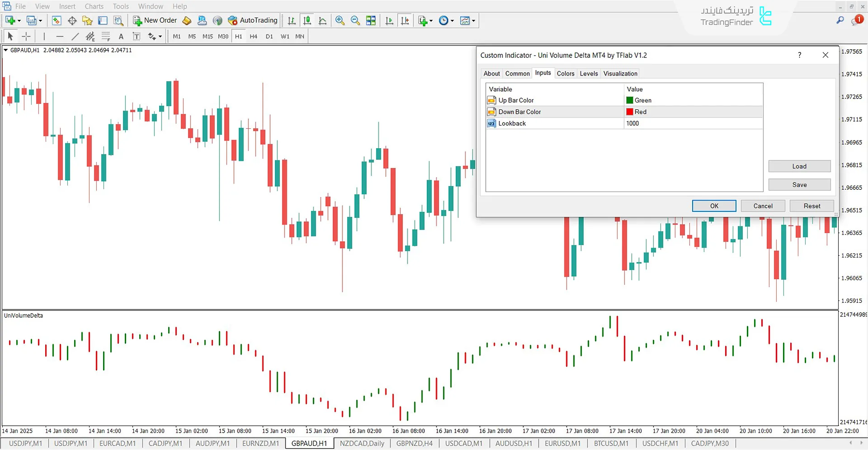This screenshot has height=450, width=868.
Task: Toggle chart shift mode
Action: [405, 20]
